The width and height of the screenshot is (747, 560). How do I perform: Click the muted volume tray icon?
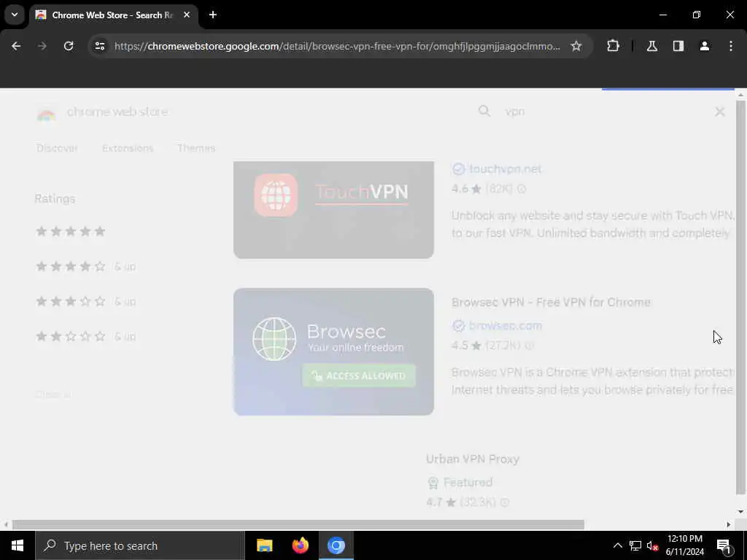click(x=652, y=545)
